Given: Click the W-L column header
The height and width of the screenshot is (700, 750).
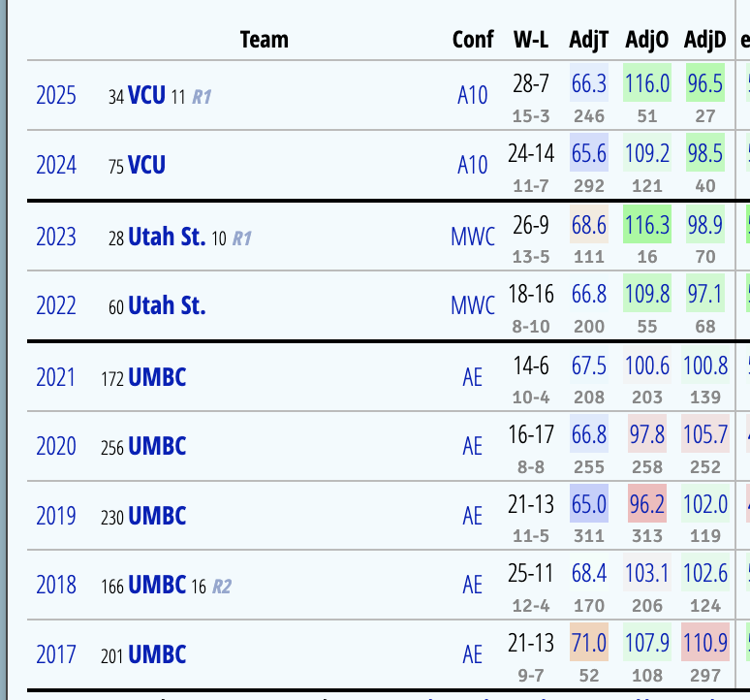Looking at the screenshot, I should click(x=531, y=40).
